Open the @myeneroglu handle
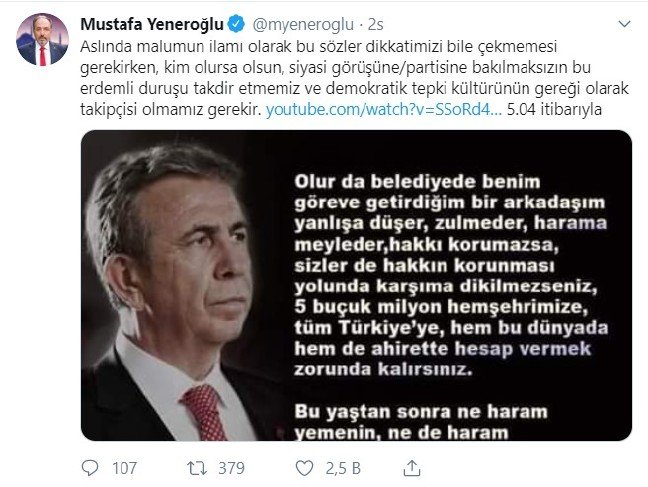The image size is (648, 487). [303, 25]
